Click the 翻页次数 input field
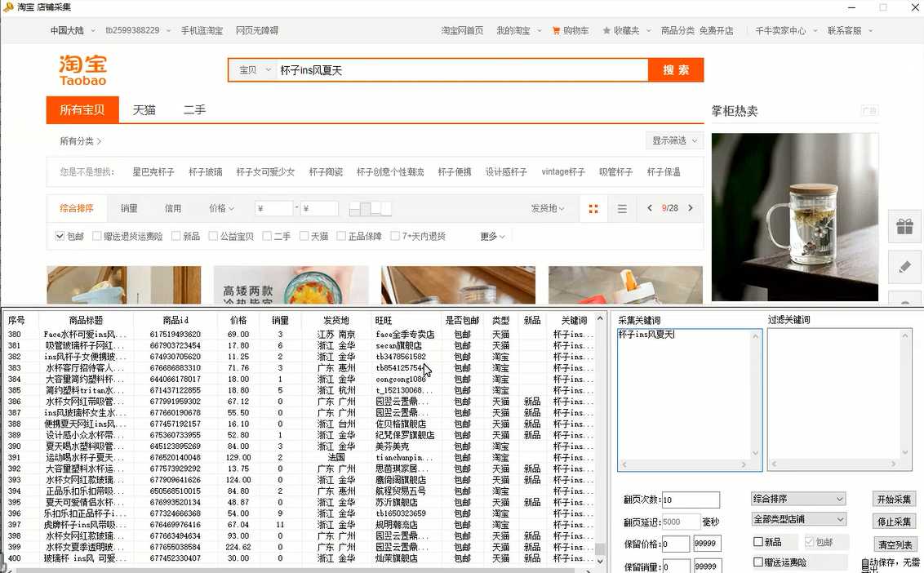The image size is (924, 573). tap(691, 500)
